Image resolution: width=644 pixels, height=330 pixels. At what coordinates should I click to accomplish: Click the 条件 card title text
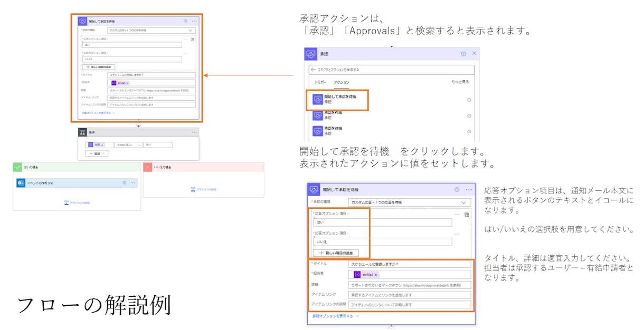point(92,132)
